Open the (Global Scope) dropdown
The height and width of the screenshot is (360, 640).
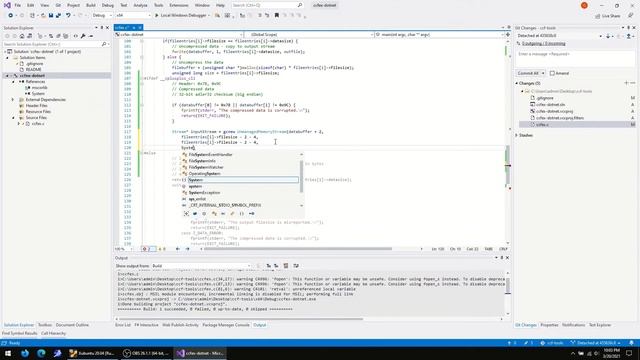(x=309, y=35)
